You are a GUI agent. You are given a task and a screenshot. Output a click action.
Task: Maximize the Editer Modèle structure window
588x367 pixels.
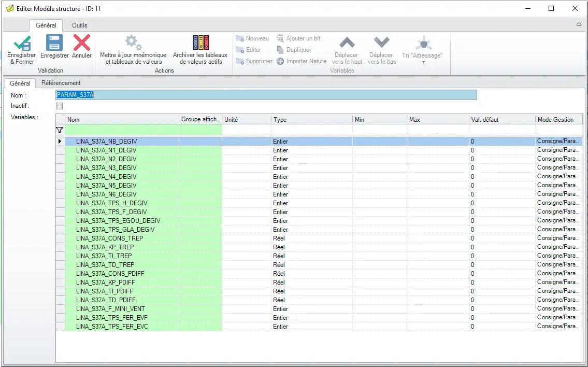click(551, 8)
